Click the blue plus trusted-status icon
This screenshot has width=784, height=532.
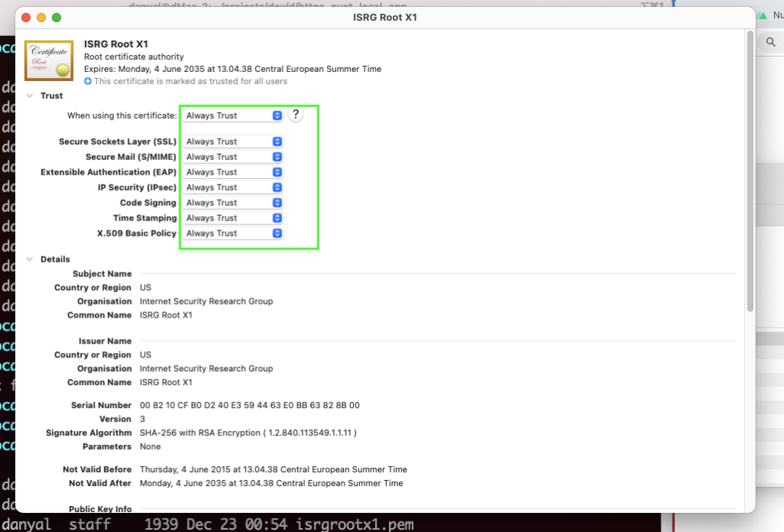pyautogui.click(x=88, y=81)
